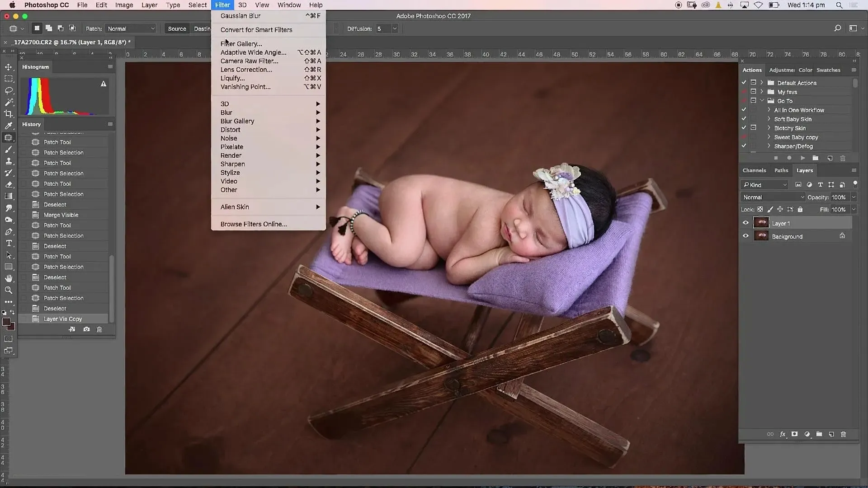Toggle Sharpen/Defog action checkmark
Screen dimensions: 868x488
tap(744, 146)
